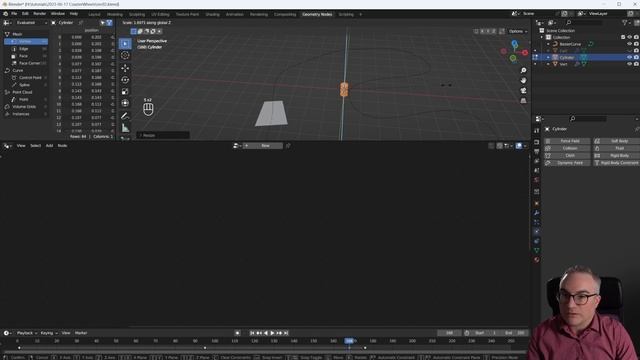640x360 pixels.
Task: Expand the Collection tree row
Action: pos(542,37)
